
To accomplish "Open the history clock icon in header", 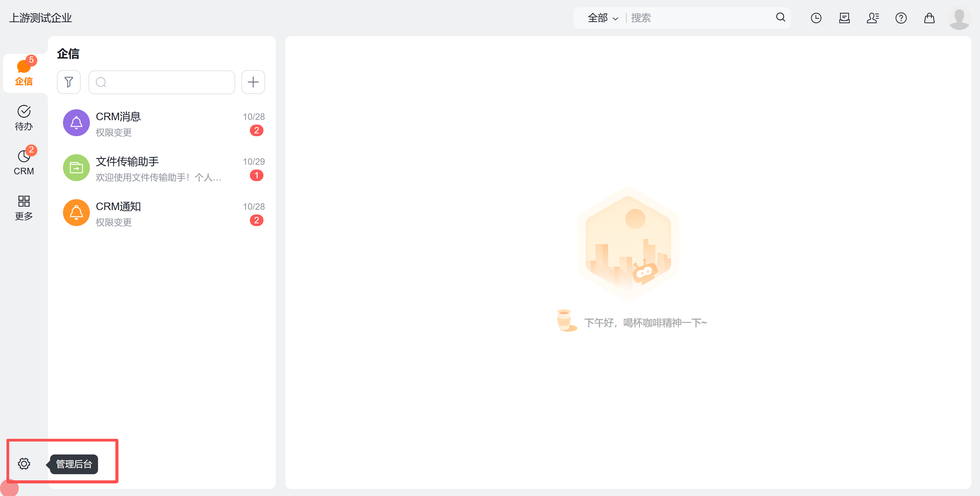I will [816, 18].
